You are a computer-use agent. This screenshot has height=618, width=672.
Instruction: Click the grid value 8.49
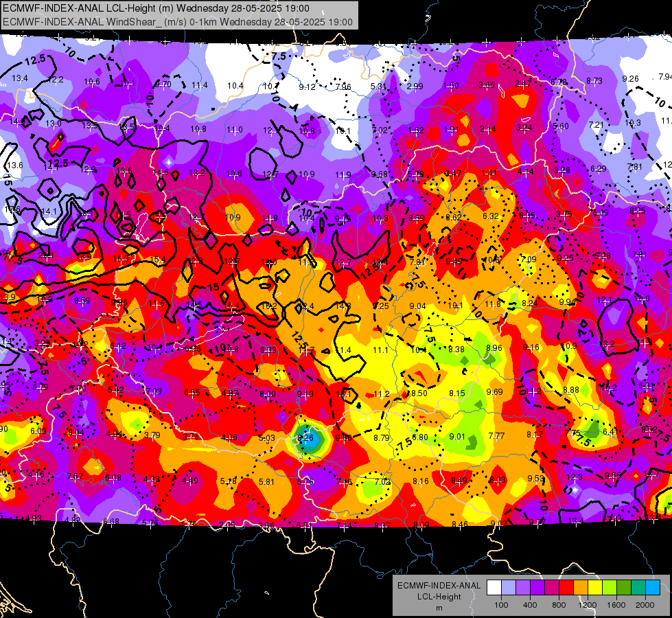click(x=459, y=481)
